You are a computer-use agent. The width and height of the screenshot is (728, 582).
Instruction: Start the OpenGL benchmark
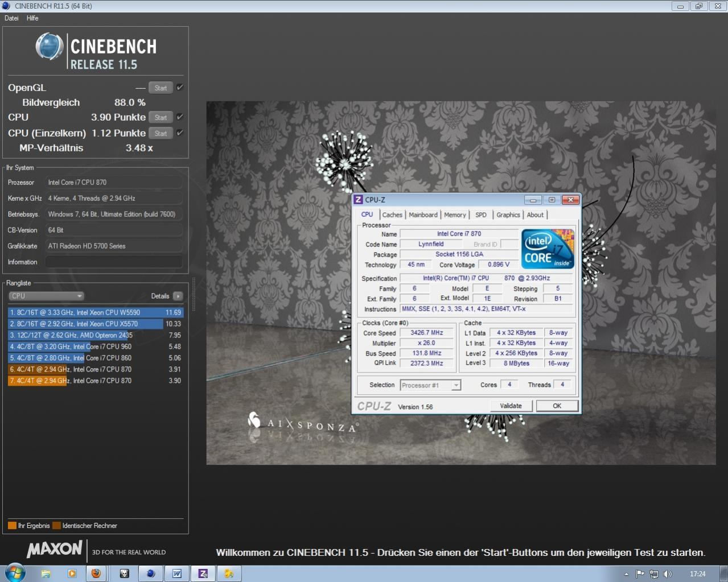(x=161, y=88)
